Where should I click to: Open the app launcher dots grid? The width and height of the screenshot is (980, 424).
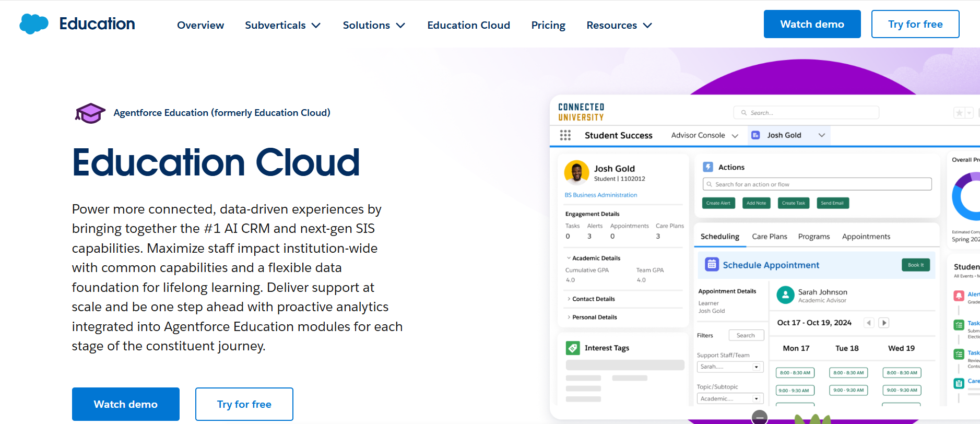[x=565, y=135]
